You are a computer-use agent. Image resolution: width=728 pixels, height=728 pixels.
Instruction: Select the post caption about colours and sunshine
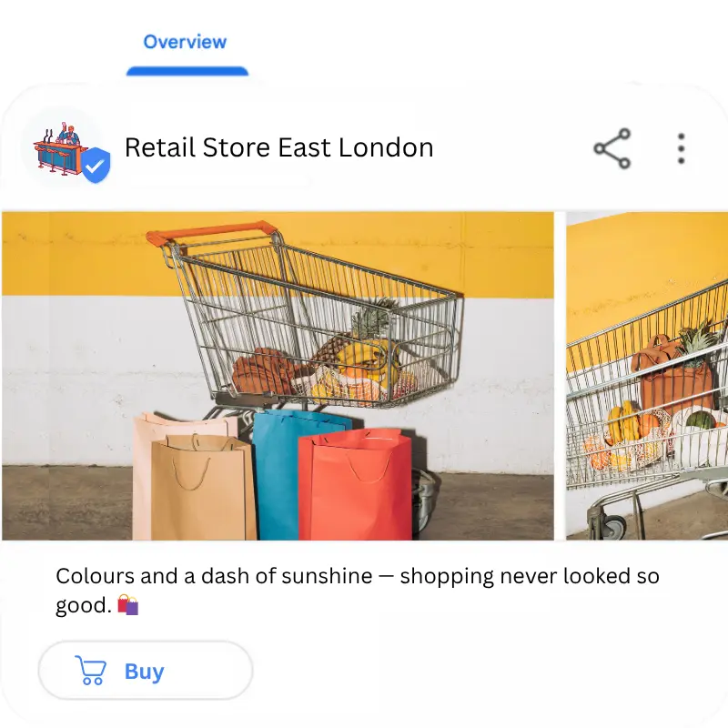357,590
